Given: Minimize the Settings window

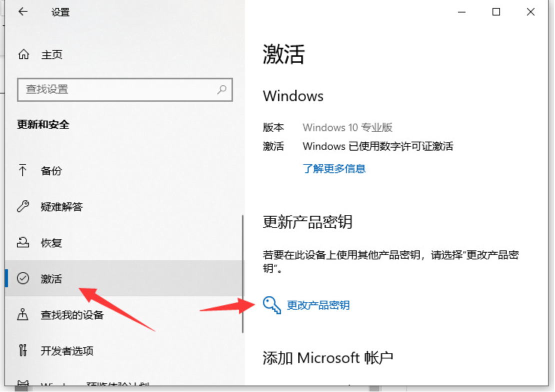Looking at the screenshot, I should (462, 12).
